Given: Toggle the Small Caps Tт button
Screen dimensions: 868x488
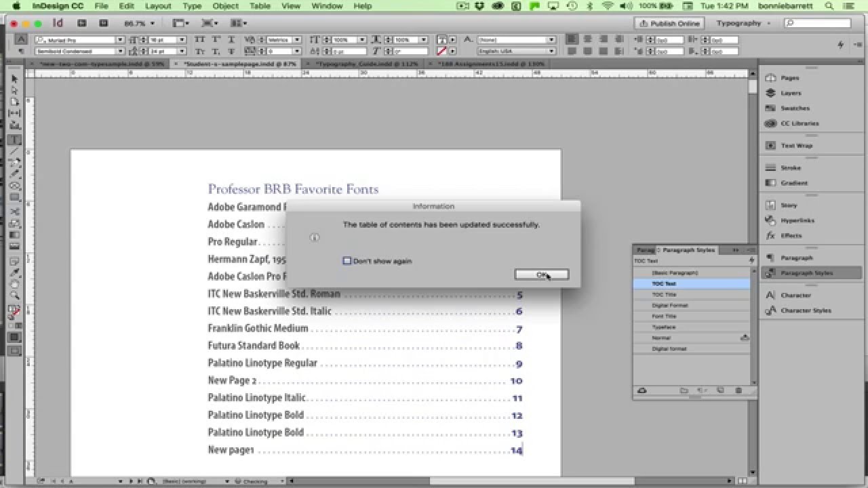Looking at the screenshot, I should (x=201, y=51).
